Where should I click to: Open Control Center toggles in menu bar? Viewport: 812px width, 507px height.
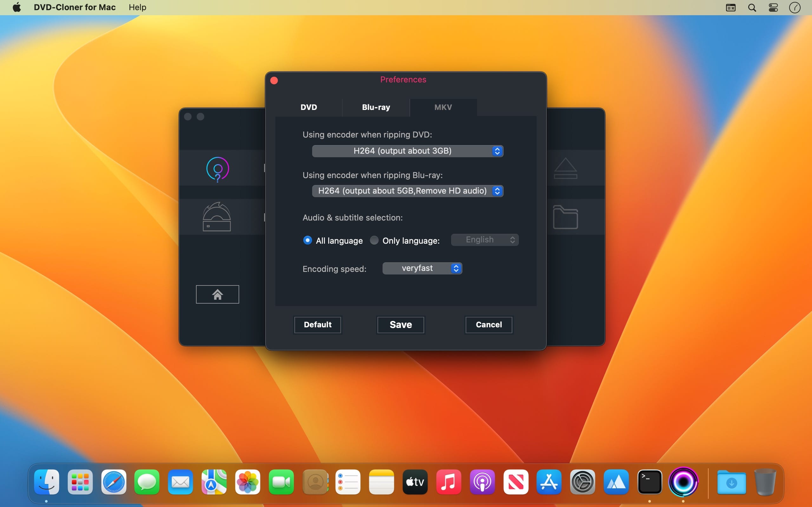[773, 7]
